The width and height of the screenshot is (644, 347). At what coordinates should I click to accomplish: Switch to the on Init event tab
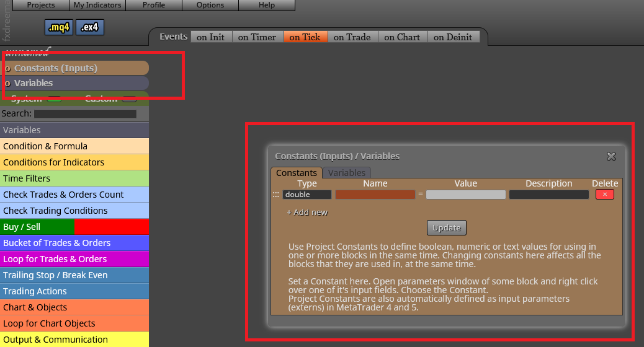click(211, 37)
